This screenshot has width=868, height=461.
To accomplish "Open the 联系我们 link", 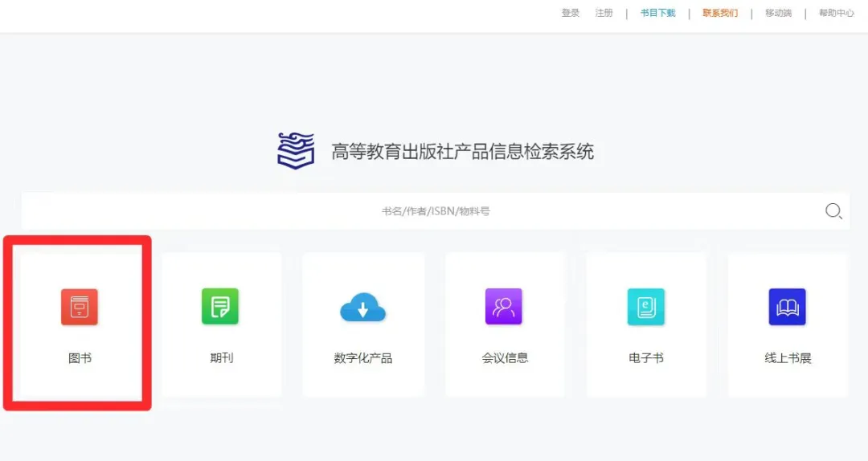I will pos(720,13).
